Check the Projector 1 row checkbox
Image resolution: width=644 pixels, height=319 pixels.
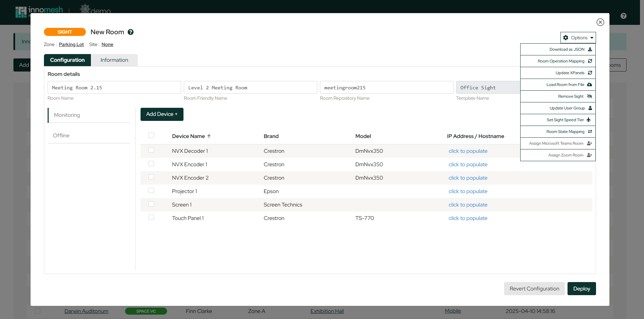point(151,190)
